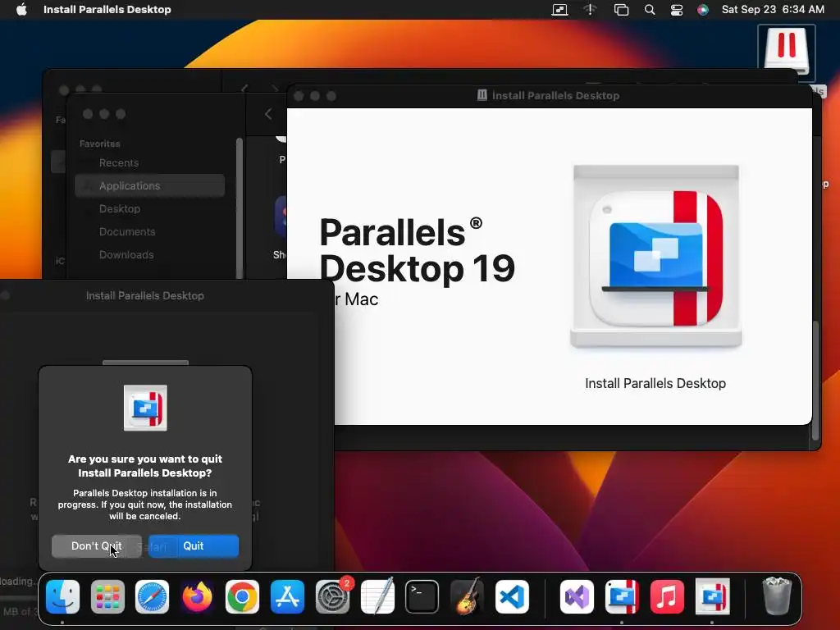Image resolution: width=840 pixels, height=630 pixels.
Task: Open the Apple menu
Action: 21,10
